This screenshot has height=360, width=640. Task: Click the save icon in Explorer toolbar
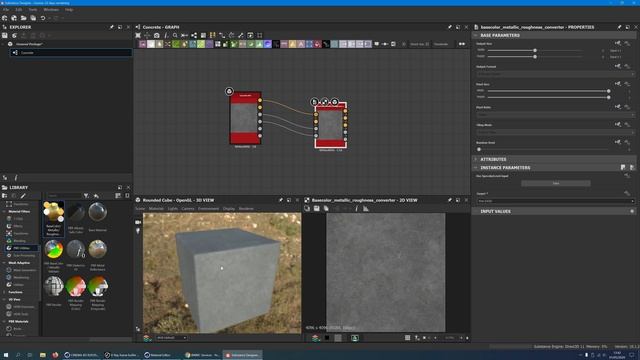pyautogui.click(x=4, y=36)
